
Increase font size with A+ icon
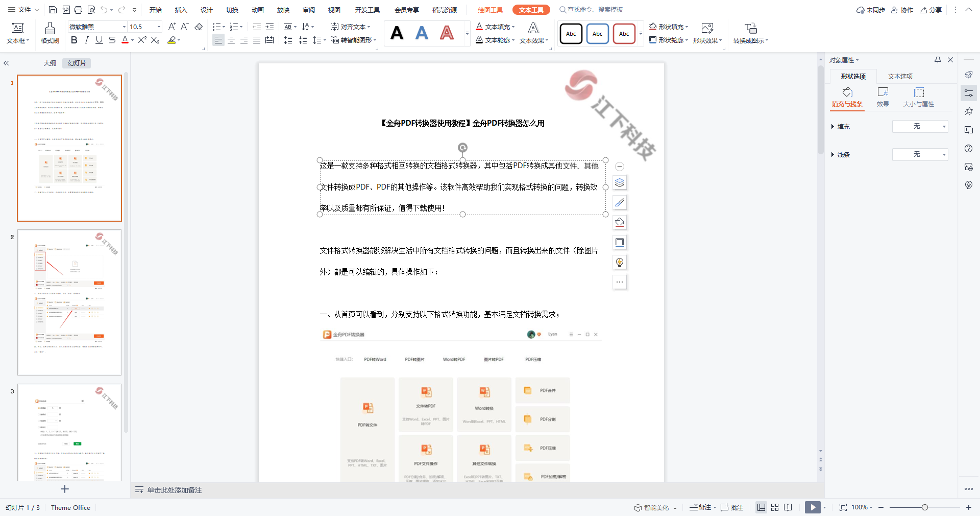(x=172, y=27)
